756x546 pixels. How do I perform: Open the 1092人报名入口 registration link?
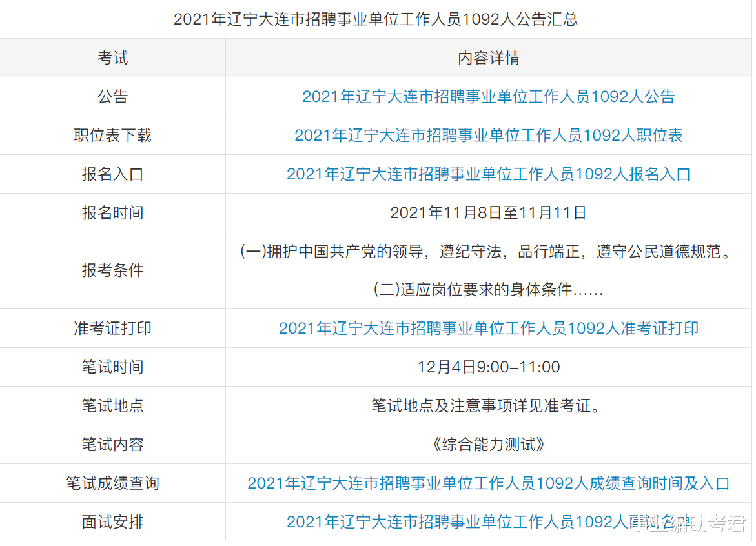(489, 174)
